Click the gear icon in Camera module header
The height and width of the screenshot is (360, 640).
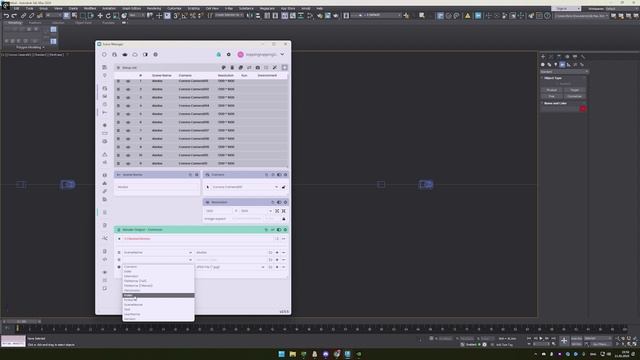pos(285,175)
